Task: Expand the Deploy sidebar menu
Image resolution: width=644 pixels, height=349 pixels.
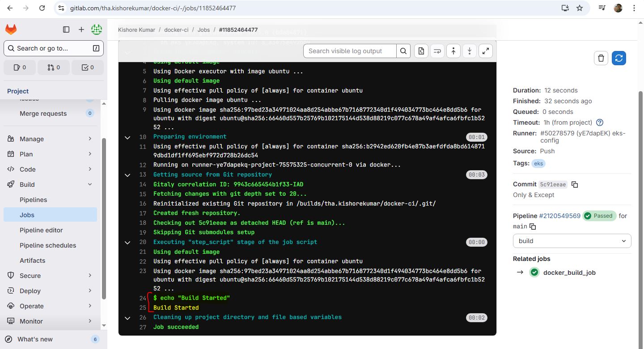Action: (x=90, y=291)
